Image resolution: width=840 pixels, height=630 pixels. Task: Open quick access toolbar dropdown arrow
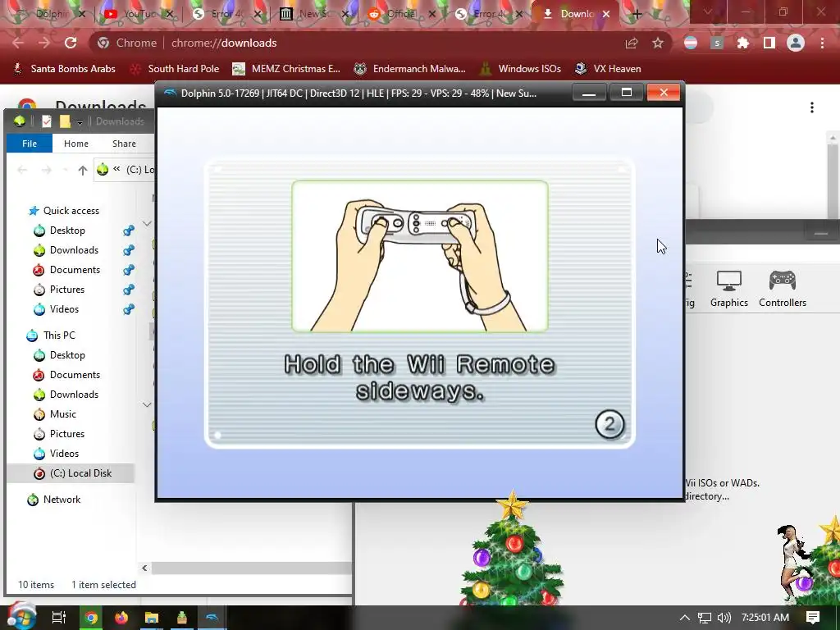(80, 122)
